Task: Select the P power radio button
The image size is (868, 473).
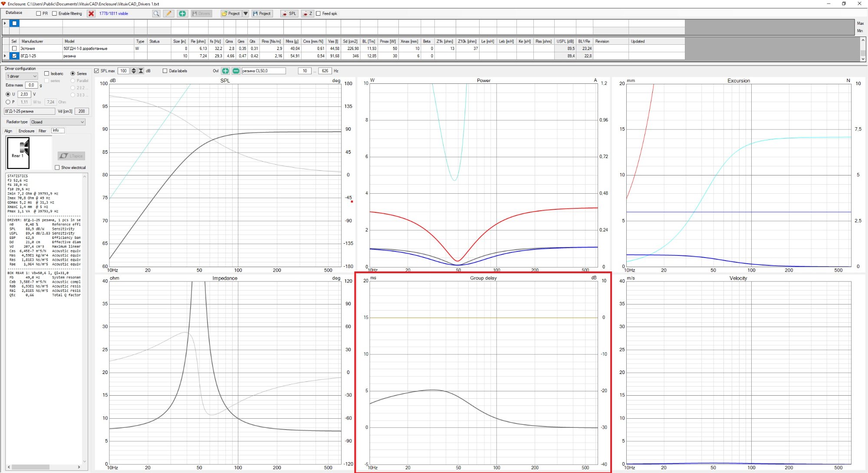Action: [8, 102]
